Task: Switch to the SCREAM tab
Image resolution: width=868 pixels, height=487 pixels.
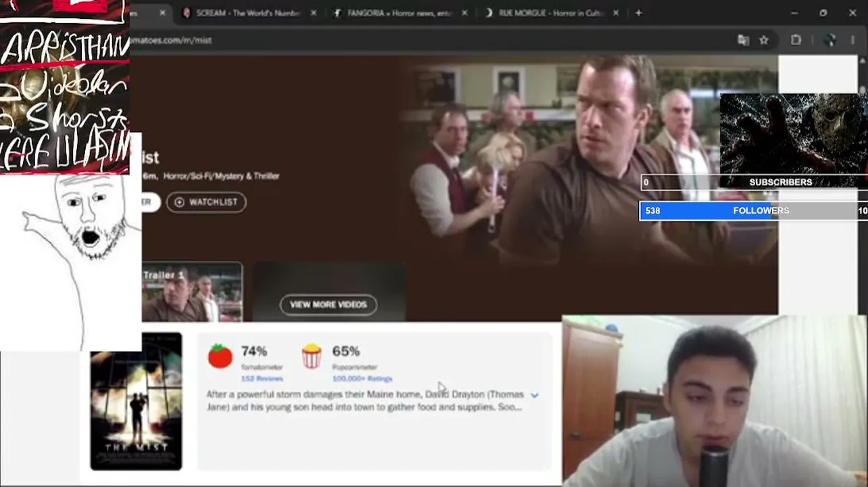Action: point(249,13)
